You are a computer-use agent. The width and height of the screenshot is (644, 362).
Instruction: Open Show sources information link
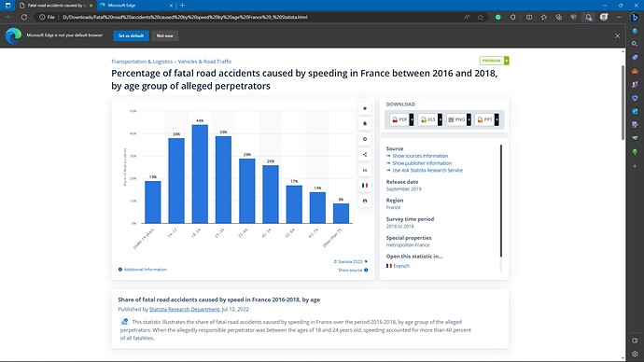click(420, 156)
